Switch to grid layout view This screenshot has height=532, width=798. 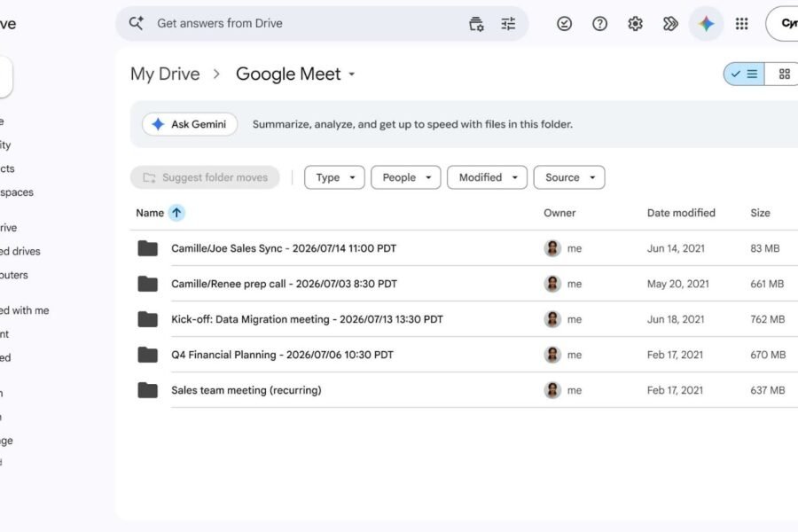(x=783, y=74)
